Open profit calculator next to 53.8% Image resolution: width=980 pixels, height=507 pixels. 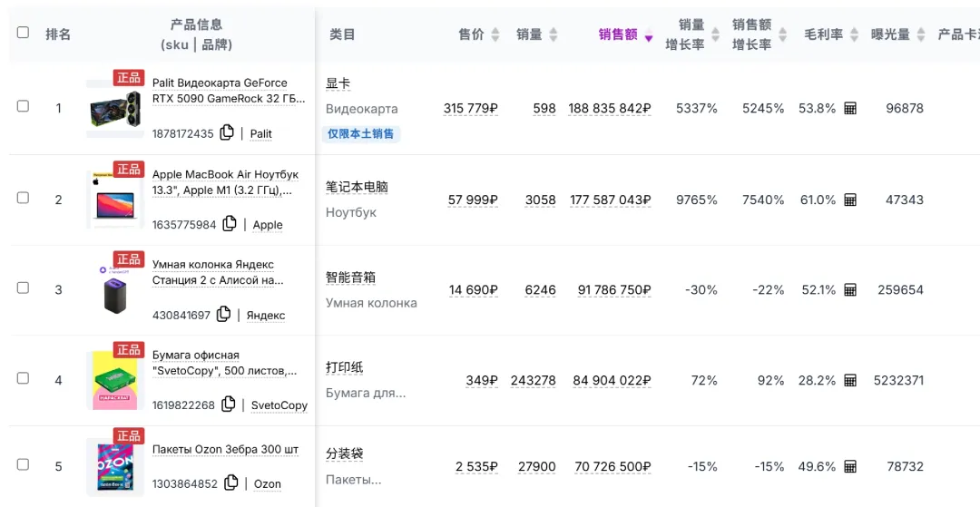(850, 108)
